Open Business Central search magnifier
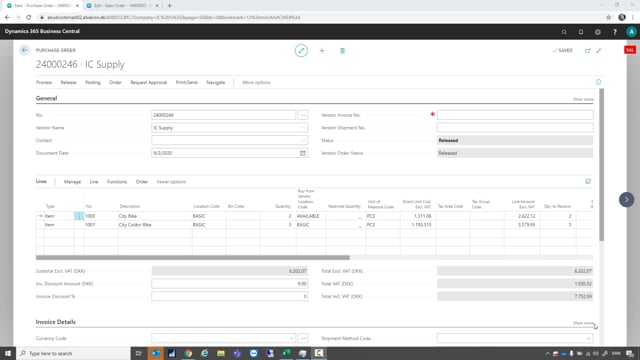Screen dimensions: 640x360 click(x=564, y=32)
